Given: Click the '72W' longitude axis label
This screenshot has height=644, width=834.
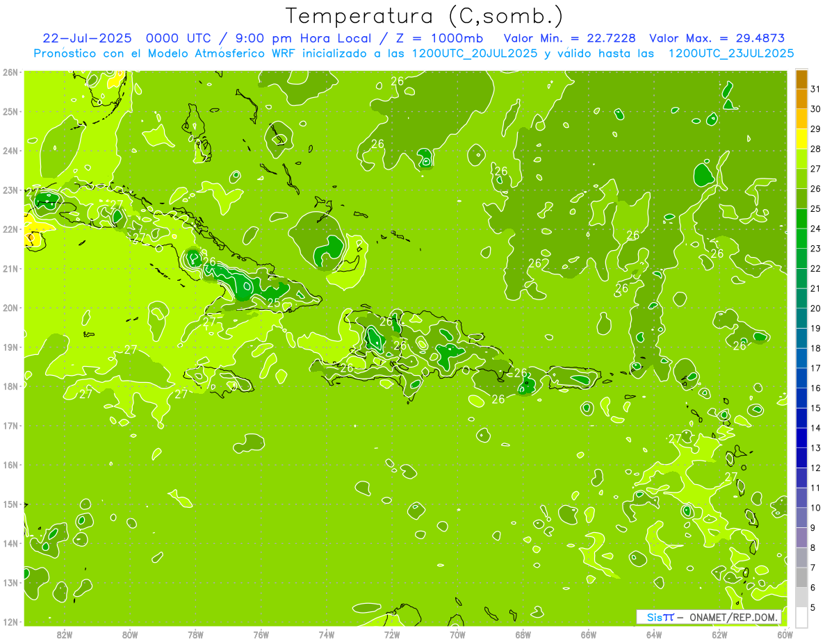Looking at the screenshot, I should click(x=392, y=634).
